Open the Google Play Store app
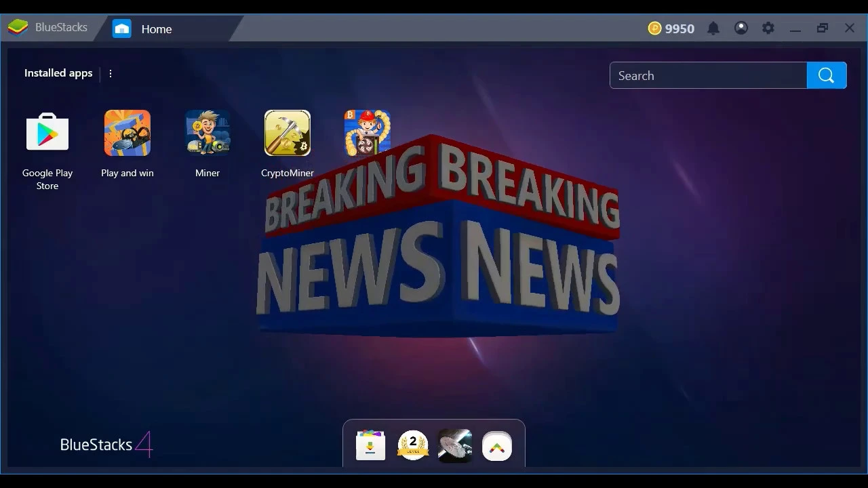The height and width of the screenshot is (488, 868). (x=47, y=133)
